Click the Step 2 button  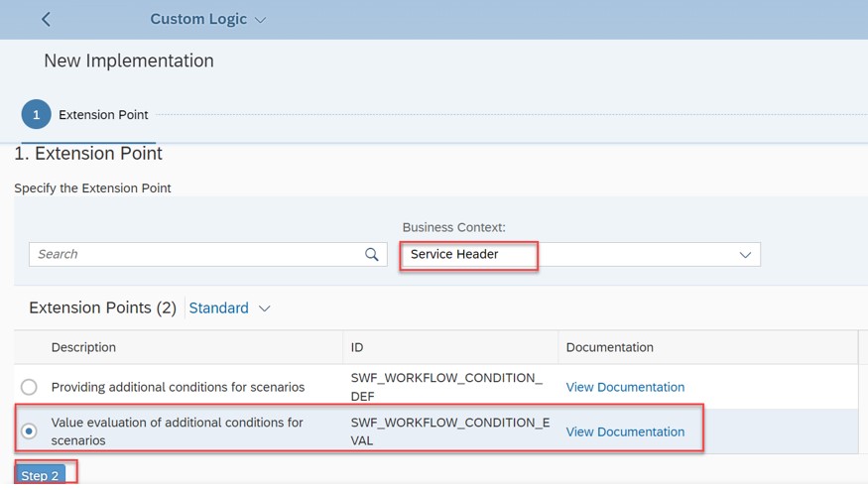click(40, 475)
